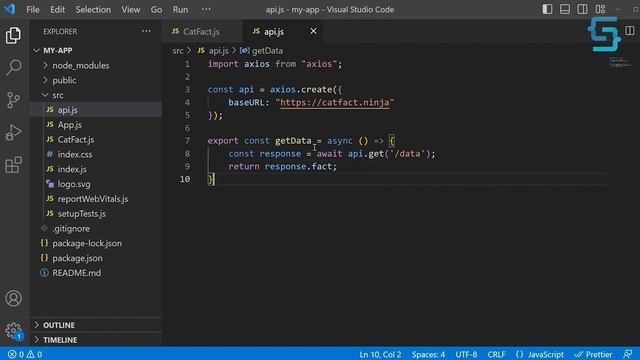Click the VS Code logo icon
This screenshot has width=640, height=360.
coord(9,9)
